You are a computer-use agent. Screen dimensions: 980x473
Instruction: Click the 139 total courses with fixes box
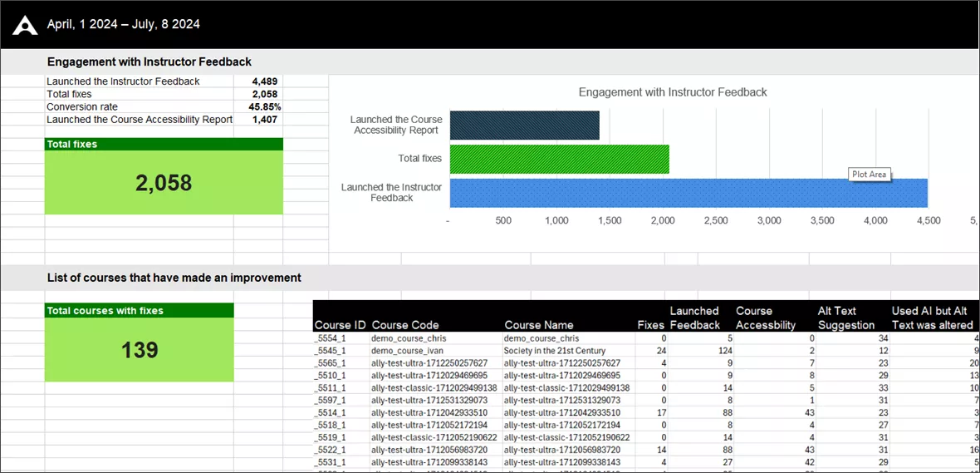pos(140,349)
